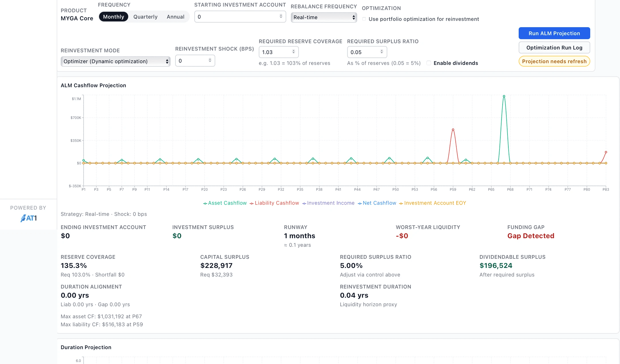Open the Reinvestment Mode dropdown
Viewport: 620px width, 364px height.
pyautogui.click(x=115, y=61)
